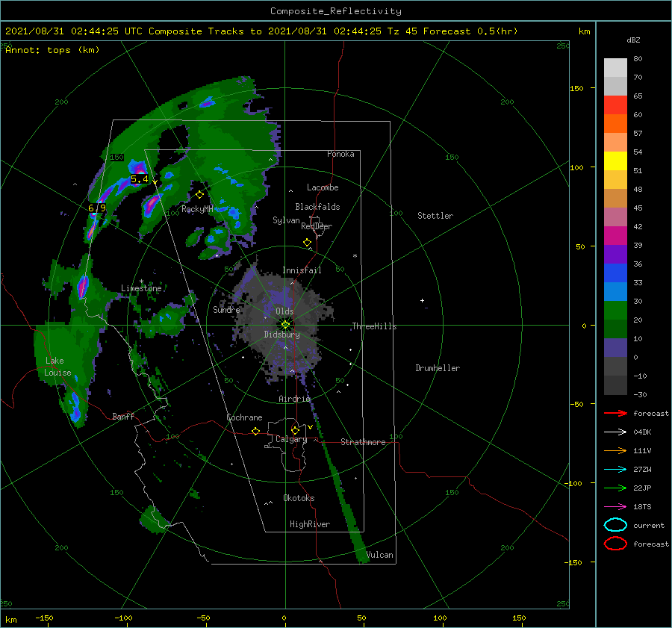
Task: Click the Limestone label
Action: point(141,288)
